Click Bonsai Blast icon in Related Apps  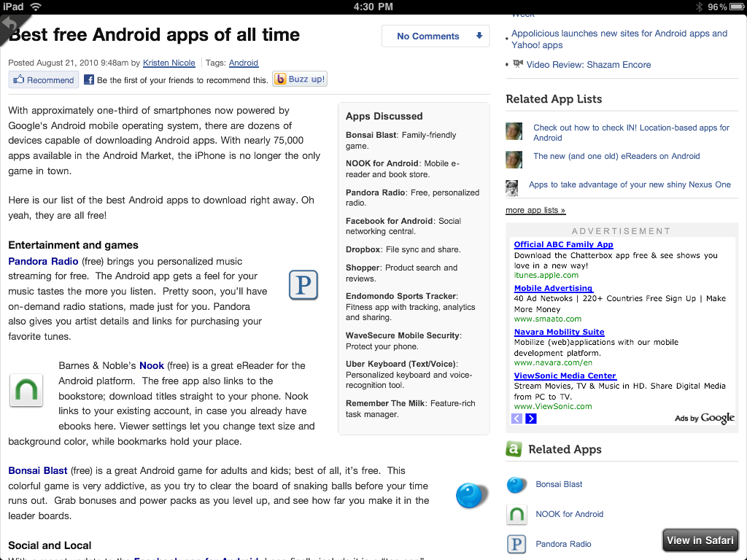click(516, 485)
